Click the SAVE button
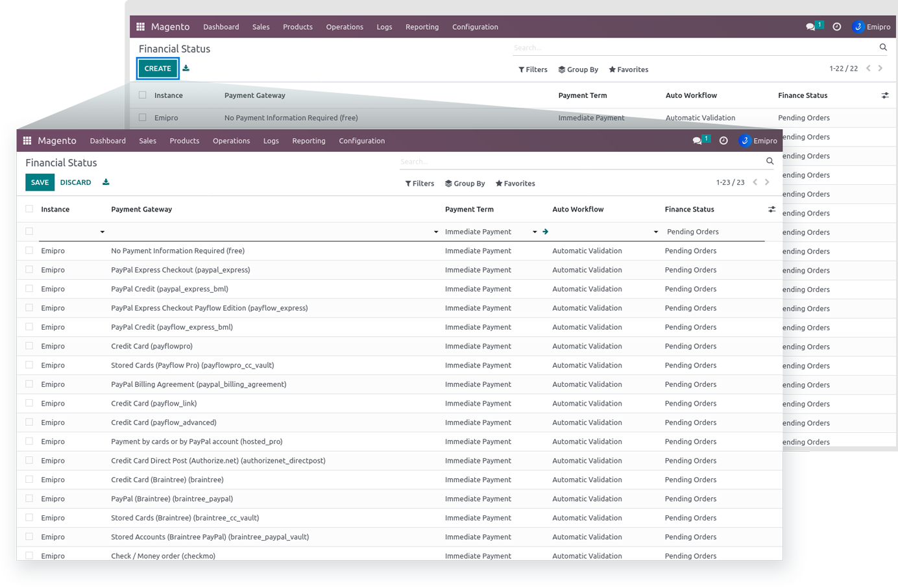The image size is (898, 588). pos(40,182)
